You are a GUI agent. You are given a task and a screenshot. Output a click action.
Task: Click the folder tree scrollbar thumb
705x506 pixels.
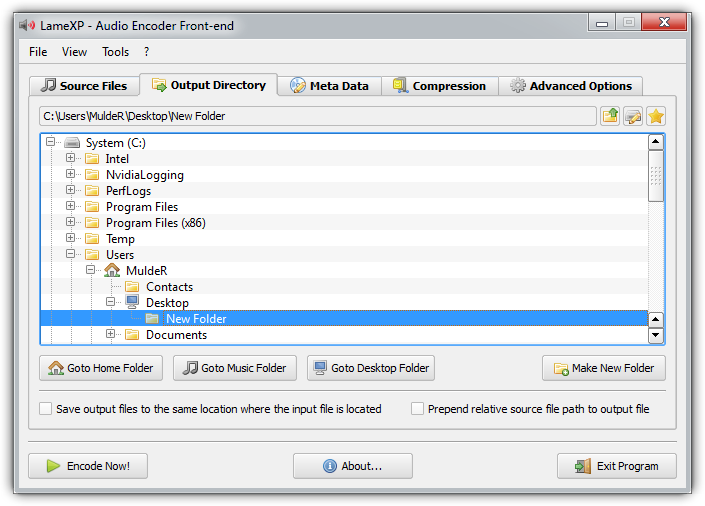point(656,176)
